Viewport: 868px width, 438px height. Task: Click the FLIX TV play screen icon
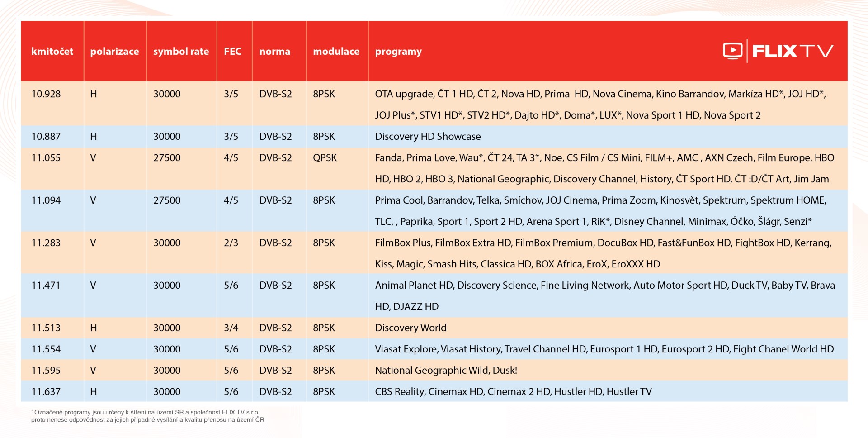pos(732,51)
